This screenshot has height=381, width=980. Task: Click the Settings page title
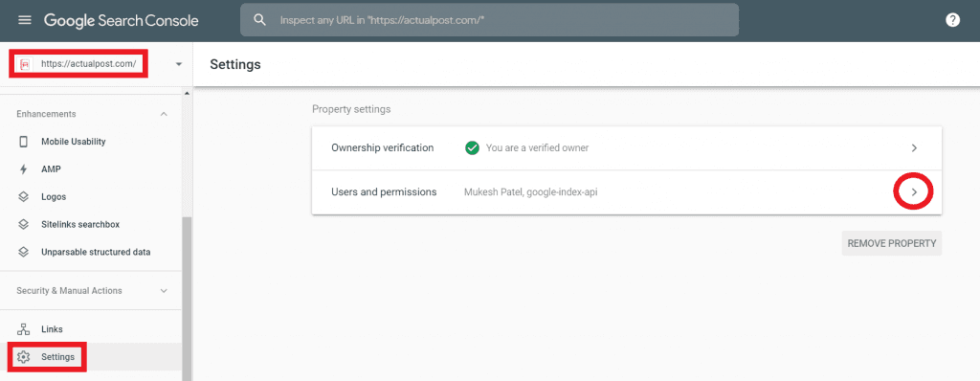click(x=235, y=64)
